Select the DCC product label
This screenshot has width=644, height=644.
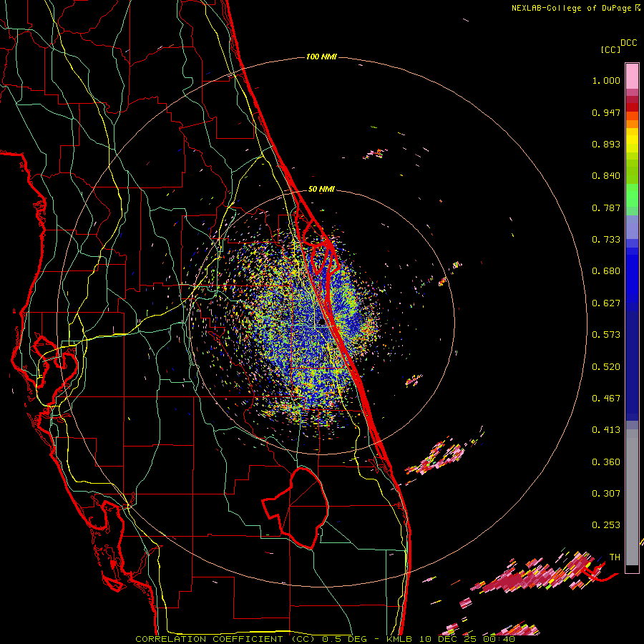629,43
